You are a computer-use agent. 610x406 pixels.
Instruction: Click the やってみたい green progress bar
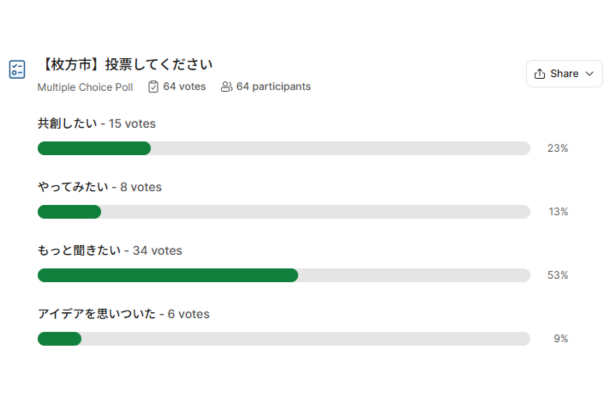[x=69, y=212]
